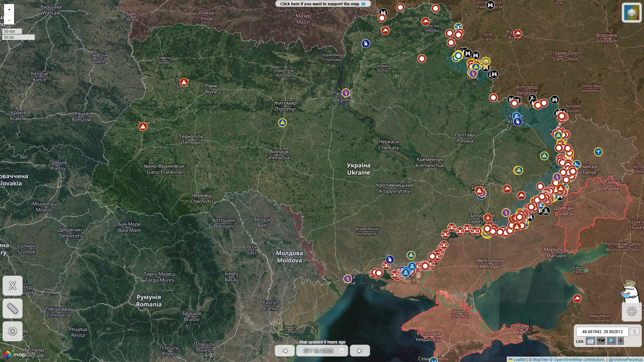Click the magnifier link icon

pyautogui.click(x=611, y=341)
